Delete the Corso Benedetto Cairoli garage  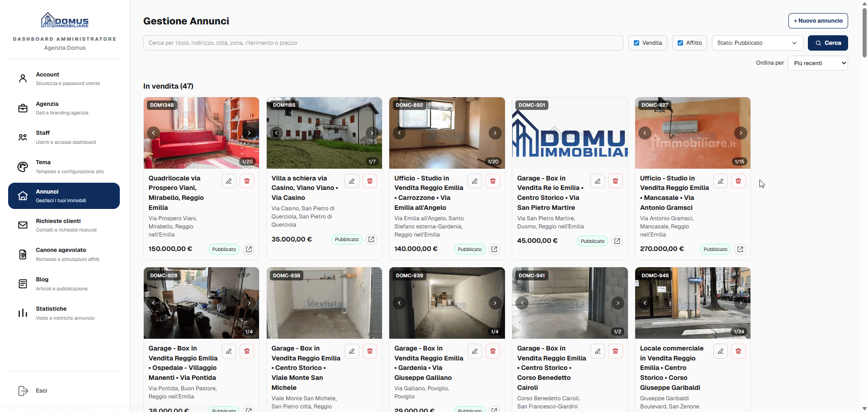(x=615, y=351)
